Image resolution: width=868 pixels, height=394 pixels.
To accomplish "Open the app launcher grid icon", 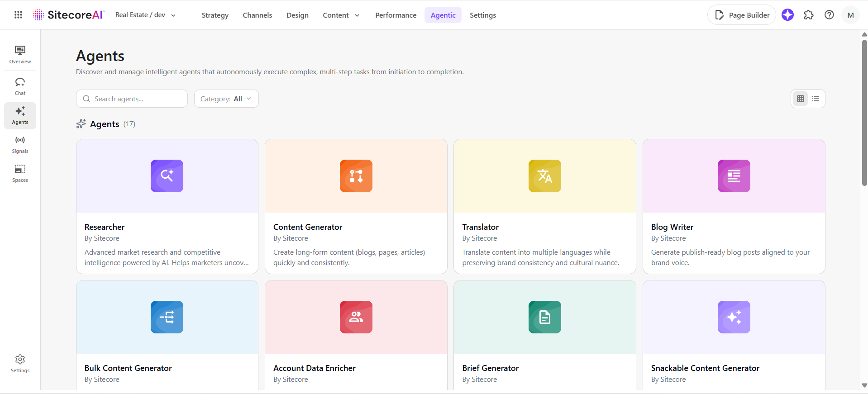I will coord(18,15).
